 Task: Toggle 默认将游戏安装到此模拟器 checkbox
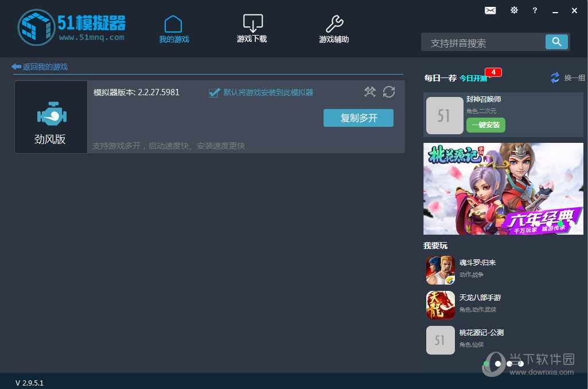[x=214, y=92]
